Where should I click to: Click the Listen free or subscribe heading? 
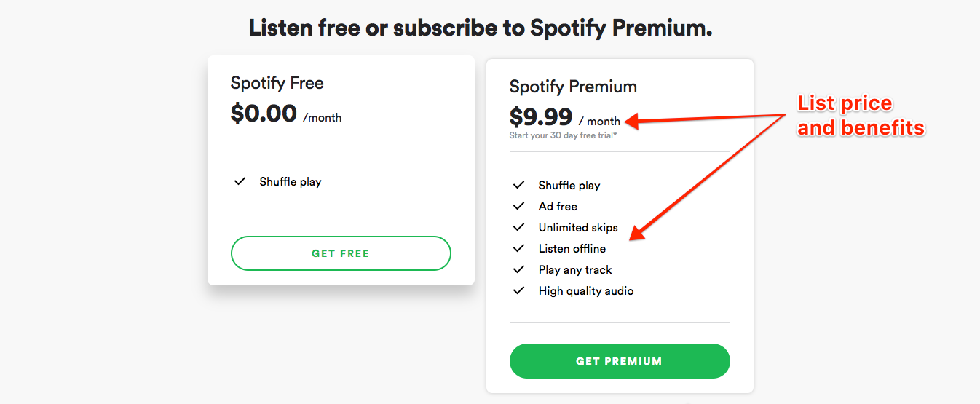(481, 28)
